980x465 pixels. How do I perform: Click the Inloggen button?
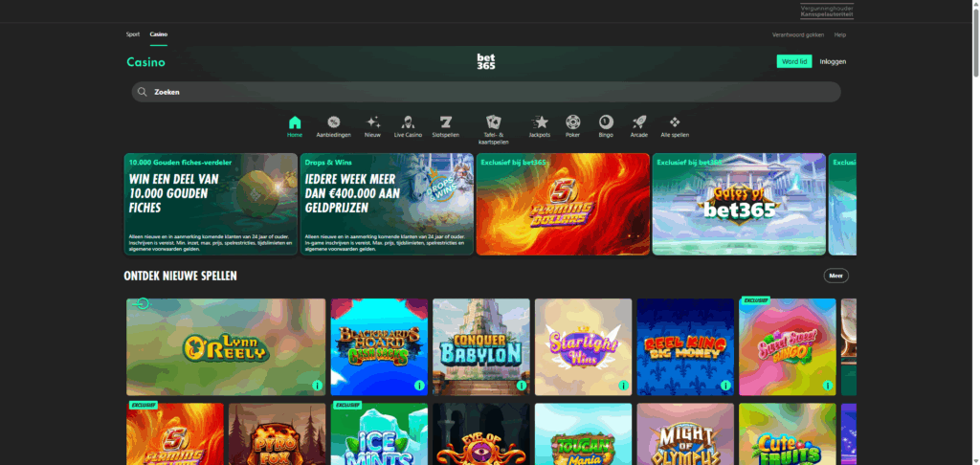(x=833, y=61)
